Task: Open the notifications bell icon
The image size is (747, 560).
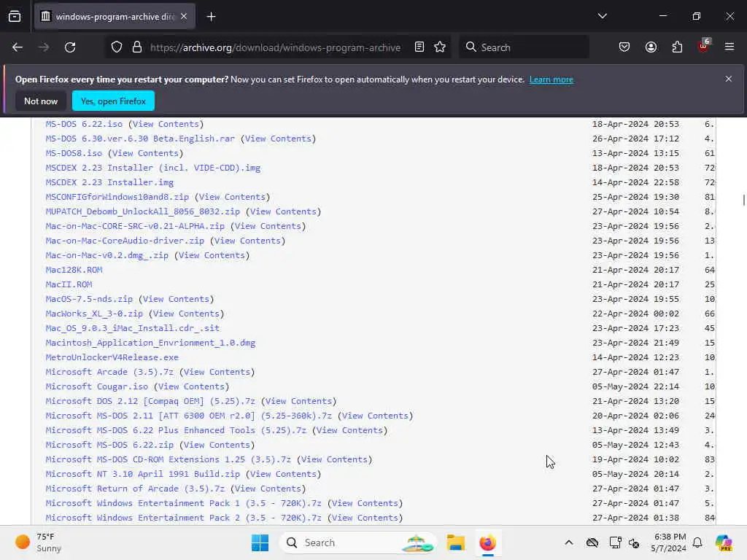Action: point(697,542)
